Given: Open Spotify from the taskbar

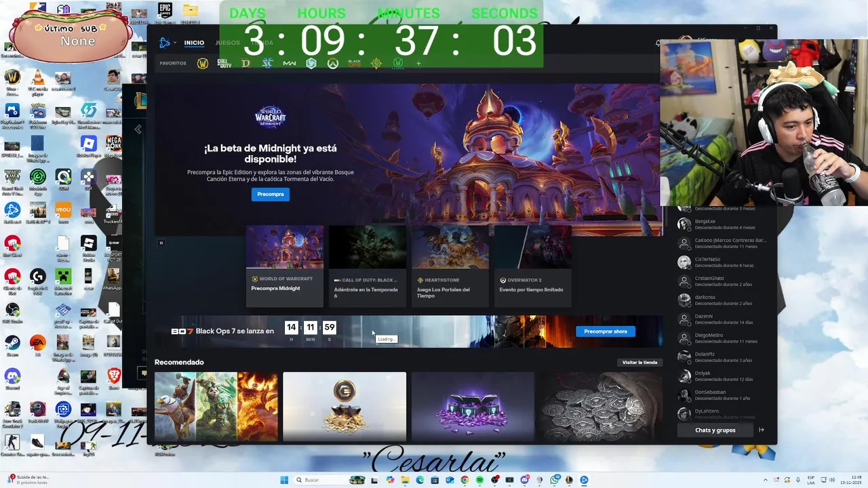Looking at the screenshot, I should [x=479, y=480].
